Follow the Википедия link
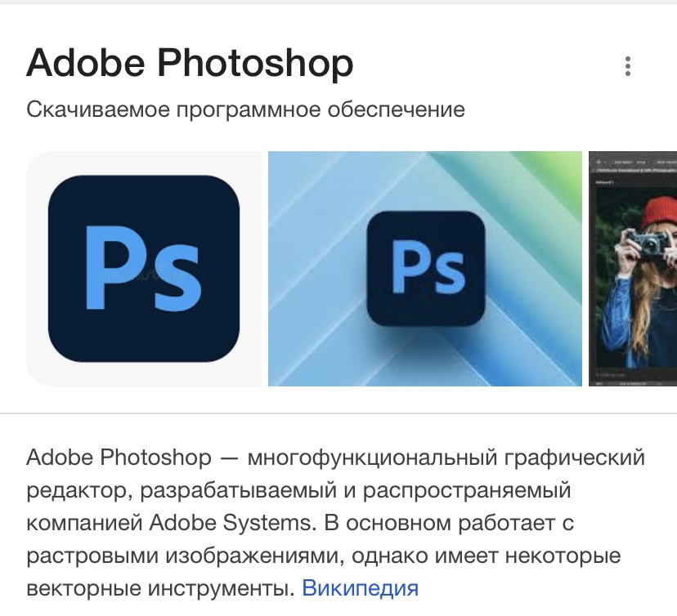Screen dimensions: 677x616 [360, 588]
